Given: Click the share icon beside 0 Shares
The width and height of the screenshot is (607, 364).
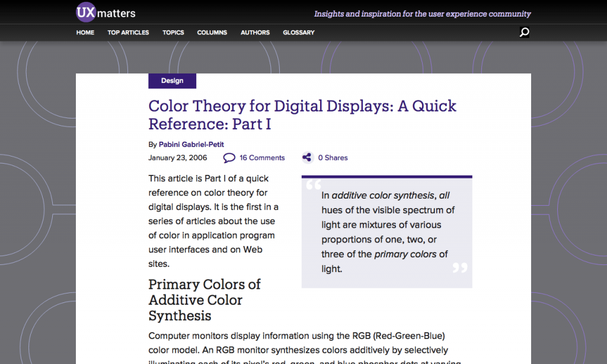Looking at the screenshot, I should [x=307, y=157].
